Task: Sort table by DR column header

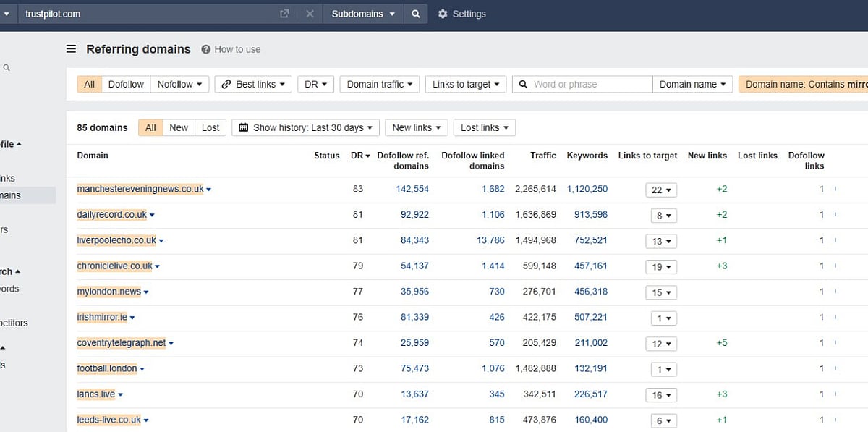Action: 360,156
